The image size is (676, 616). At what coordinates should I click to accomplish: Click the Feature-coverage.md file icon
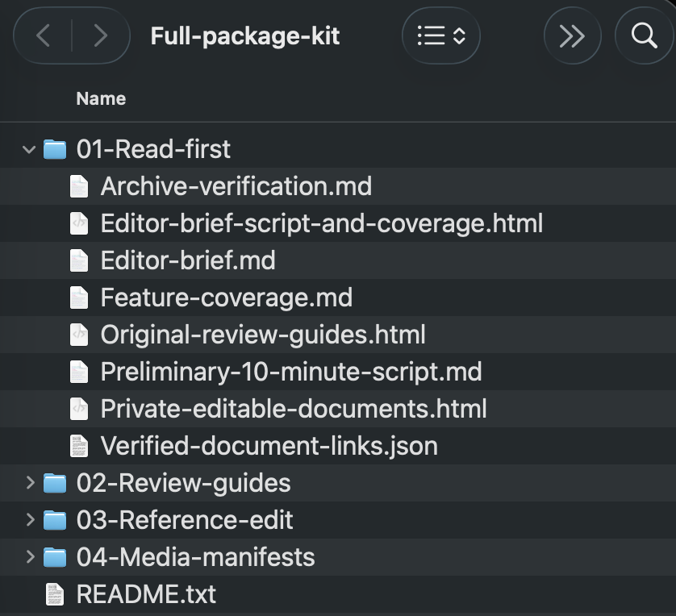tap(79, 298)
